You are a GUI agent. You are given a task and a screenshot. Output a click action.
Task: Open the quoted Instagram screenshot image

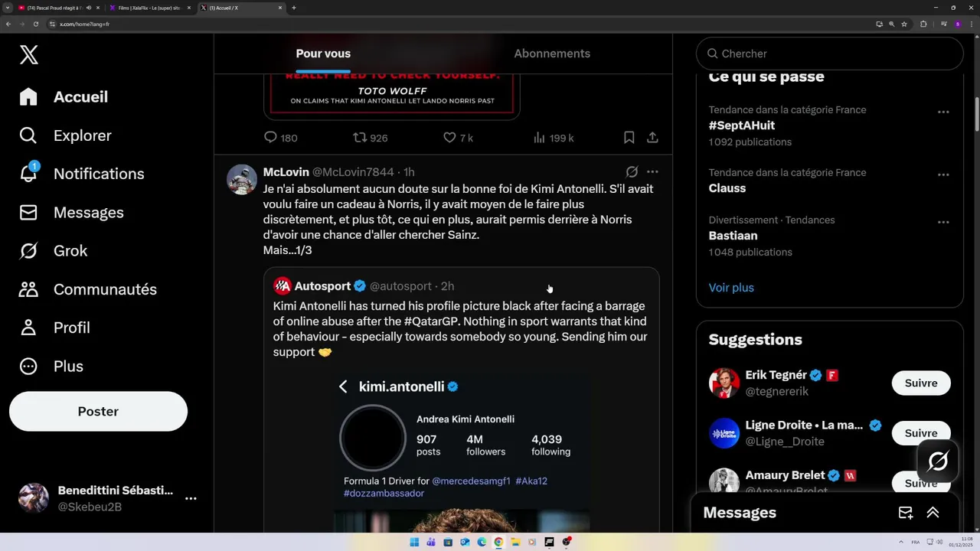tap(462, 452)
